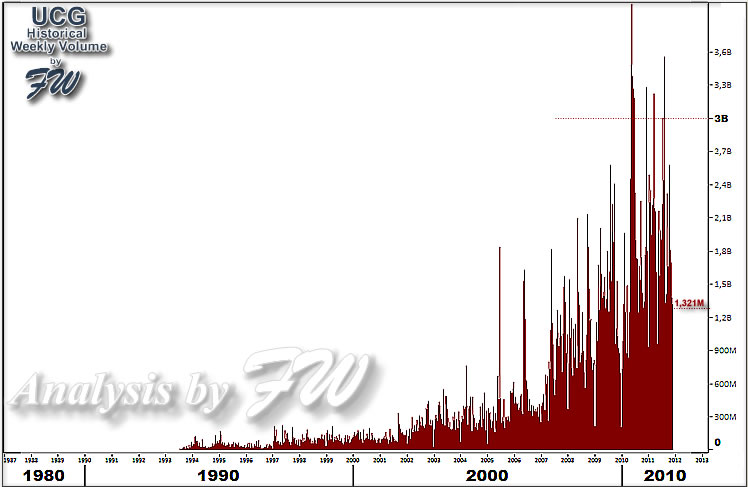Click the small 2012 year tick label
Image resolution: width=748 pixels, height=487 pixels.
tap(675, 460)
